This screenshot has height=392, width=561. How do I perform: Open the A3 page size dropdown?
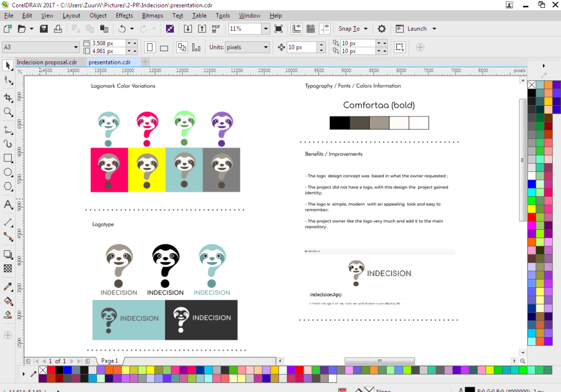(76, 47)
